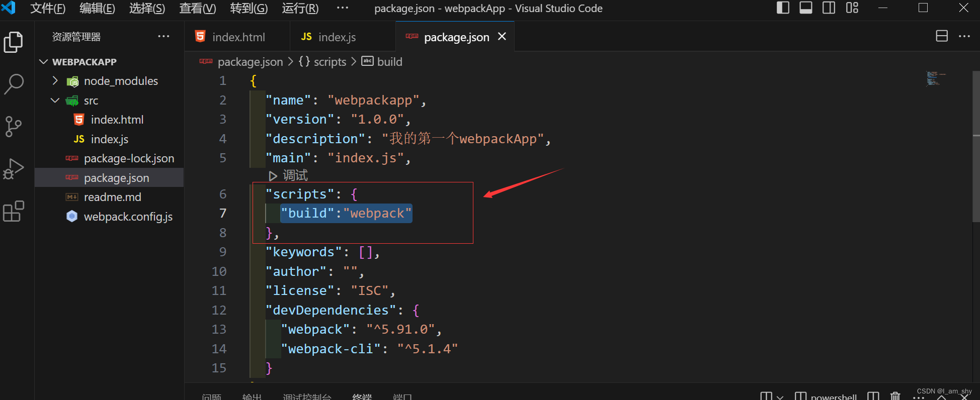Collapse the WEBPACKAPP root folder

pos(44,62)
